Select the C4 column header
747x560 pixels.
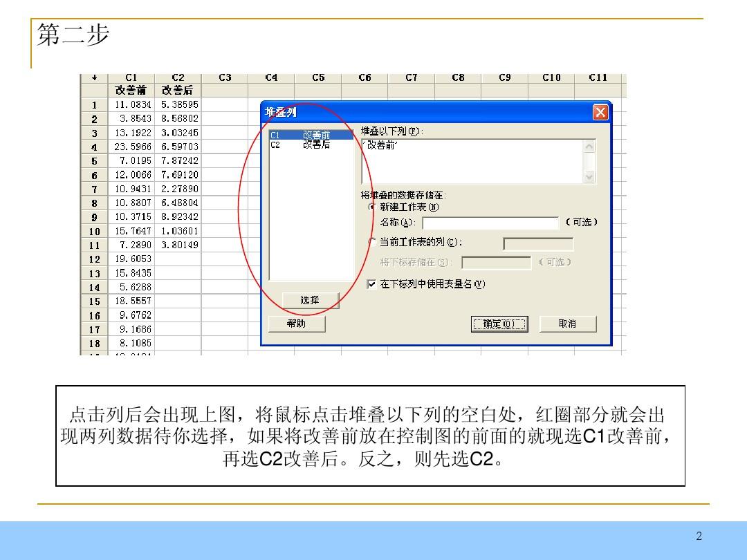pos(272,77)
